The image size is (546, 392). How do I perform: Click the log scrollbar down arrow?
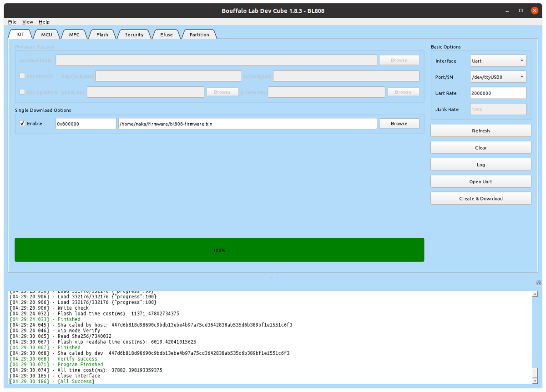[535, 381]
